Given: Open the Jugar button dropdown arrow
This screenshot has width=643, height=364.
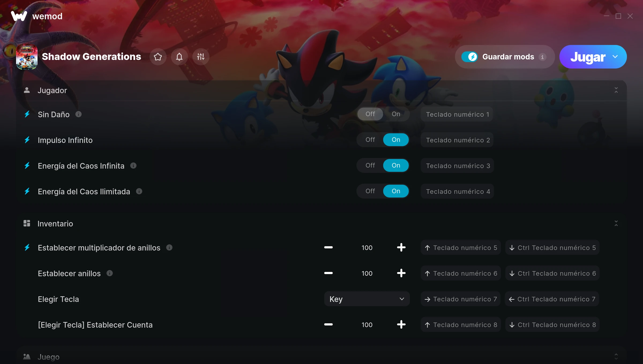Looking at the screenshot, I should pyautogui.click(x=615, y=57).
